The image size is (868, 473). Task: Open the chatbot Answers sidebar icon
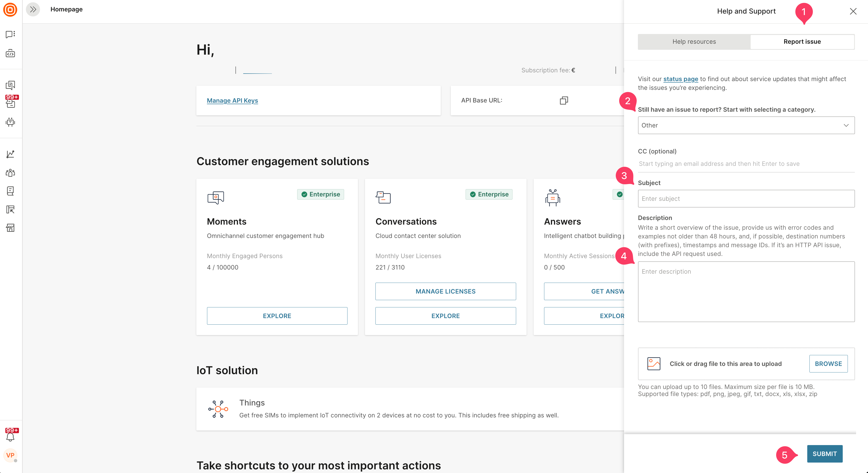click(10, 122)
